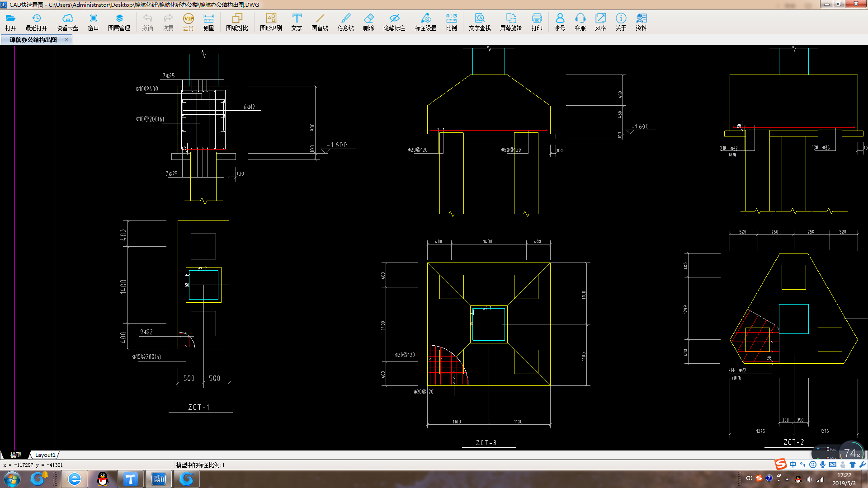
Task: Click the ZCT-1 drawing label
Action: click(199, 407)
